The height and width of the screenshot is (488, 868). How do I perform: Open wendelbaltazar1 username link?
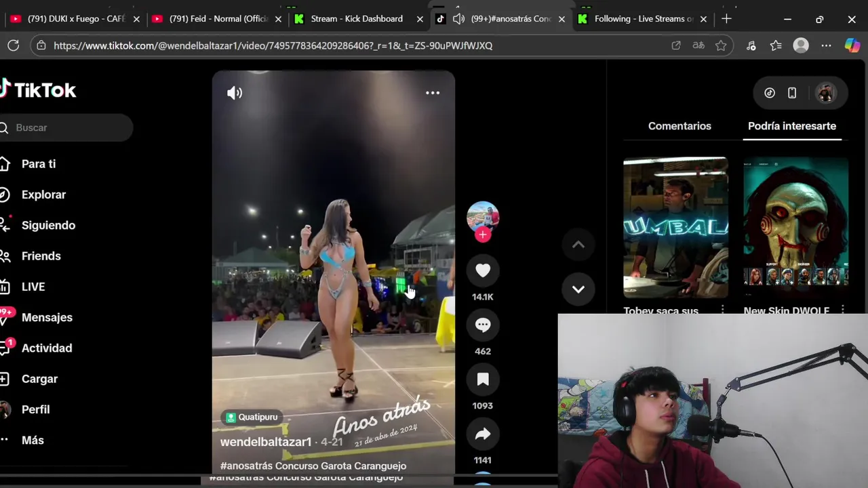(x=266, y=442)
